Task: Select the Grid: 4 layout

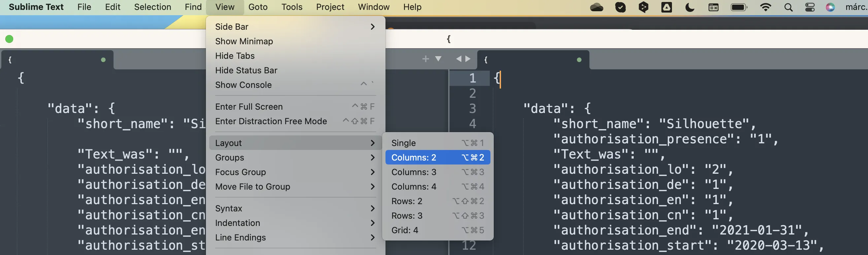Action: pyautogui.click(x=438, y=230)
